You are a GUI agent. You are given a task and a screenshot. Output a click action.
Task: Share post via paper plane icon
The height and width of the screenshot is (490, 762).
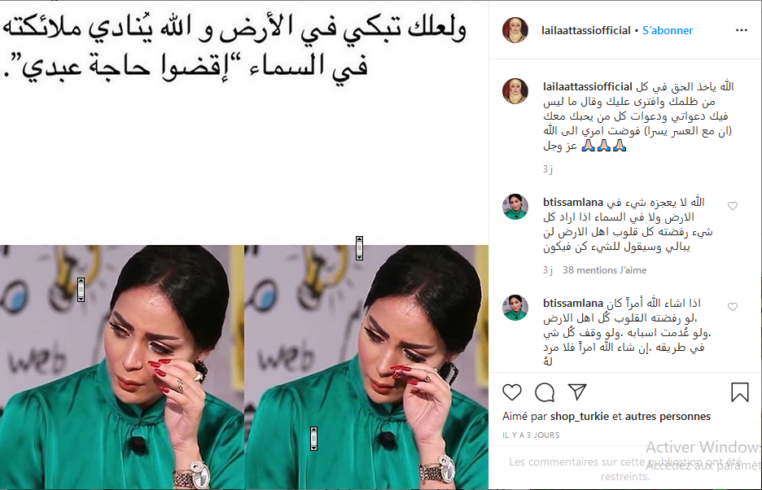point(577,391)
